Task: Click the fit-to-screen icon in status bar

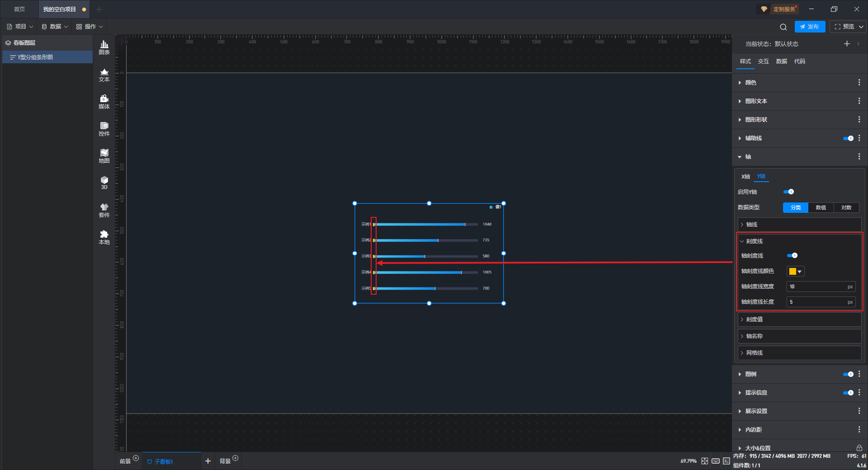Action: (705, 461)
